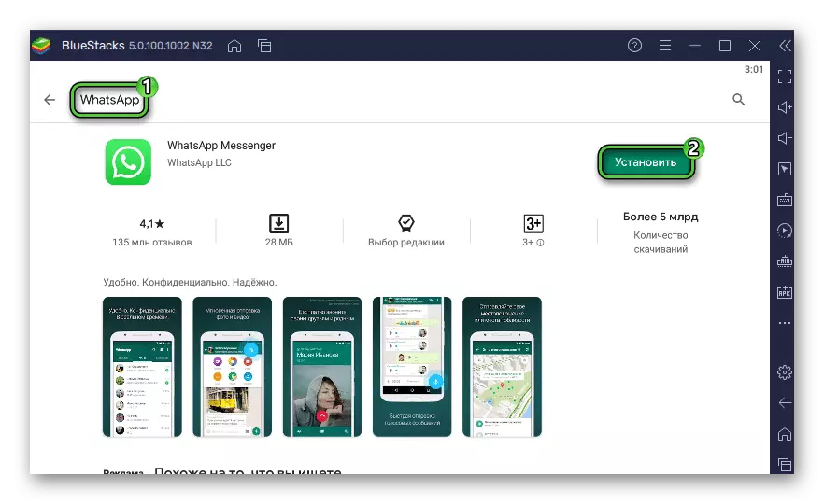824x504 pixels.
Task: Open the BlueStacks home screen icon in title bar
Action: coord(234,46)
